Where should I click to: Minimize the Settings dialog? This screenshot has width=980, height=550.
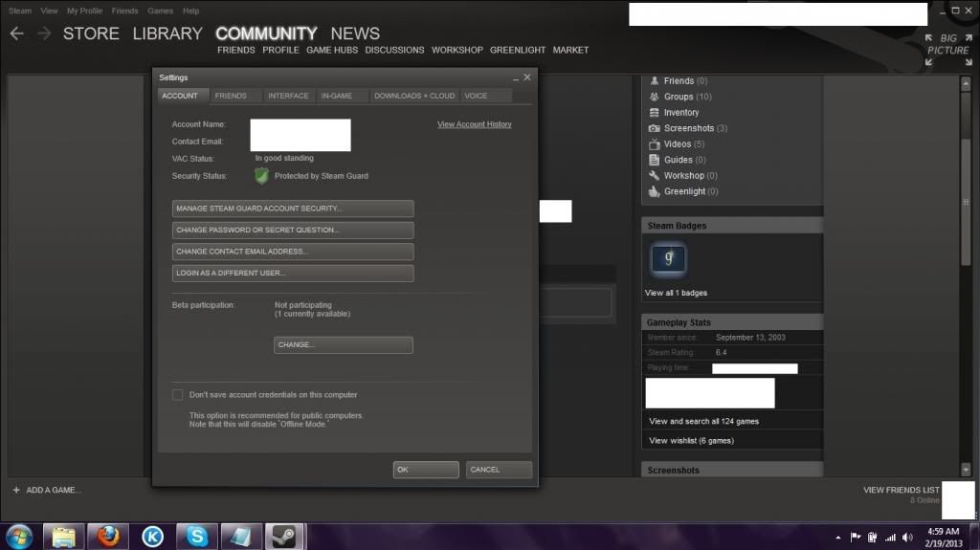[x=516, y=78]
